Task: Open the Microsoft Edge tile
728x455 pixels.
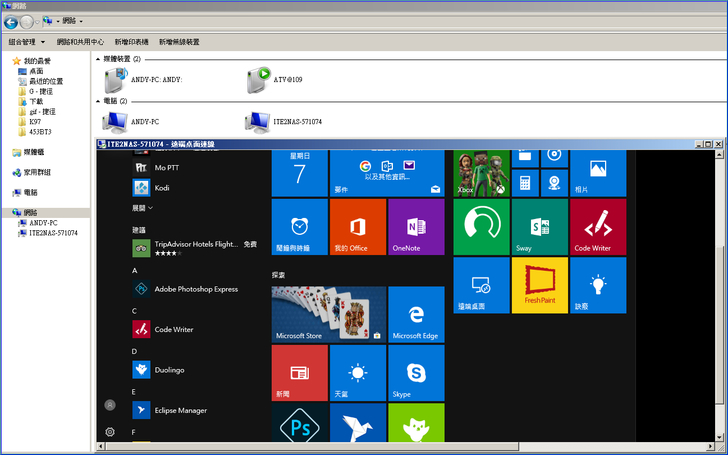Action: click(x=416, y=314)
